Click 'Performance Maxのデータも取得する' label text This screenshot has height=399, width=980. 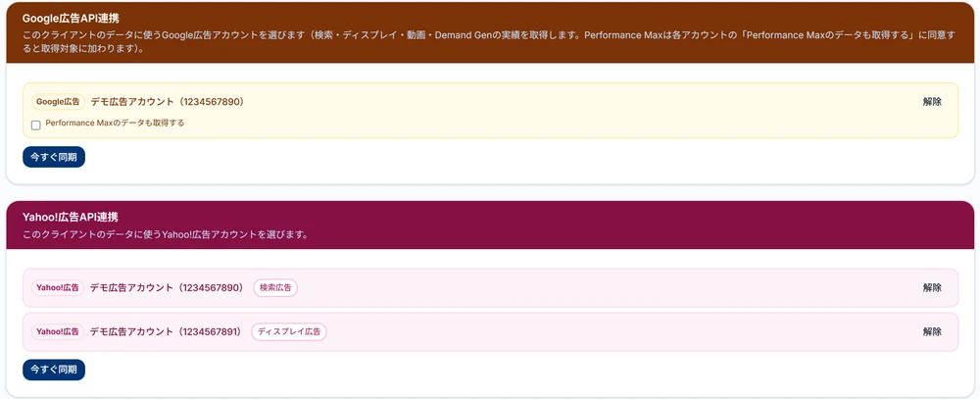click(x=115, y=124)
